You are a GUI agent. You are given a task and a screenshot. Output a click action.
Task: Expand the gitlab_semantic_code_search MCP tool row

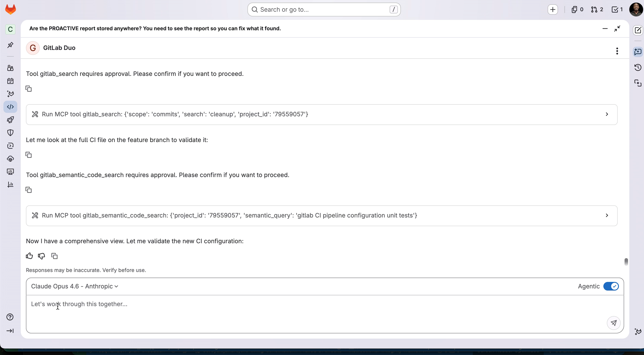[x=607, y=215]
